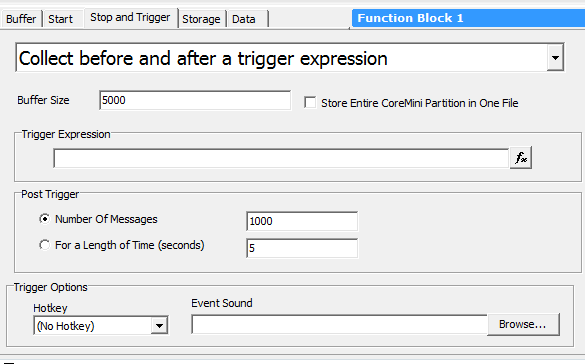Open the Storage tab
585x364 pixels.
coord(201,19)
